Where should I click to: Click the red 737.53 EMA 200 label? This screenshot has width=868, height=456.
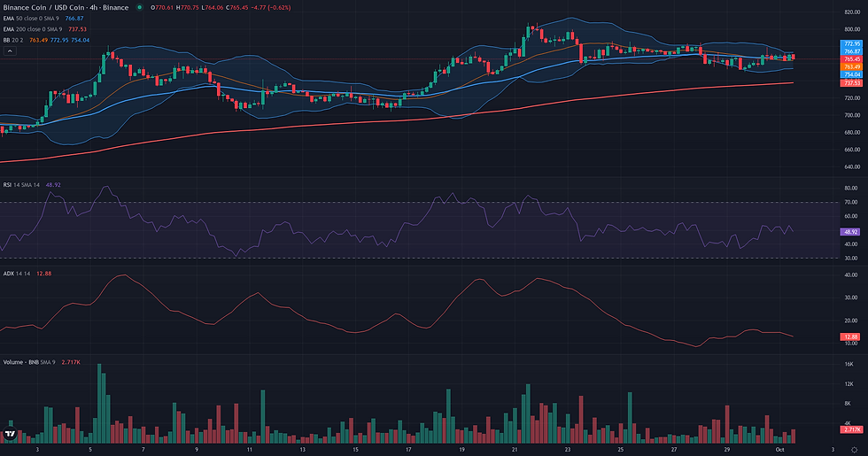pos(851,83)
